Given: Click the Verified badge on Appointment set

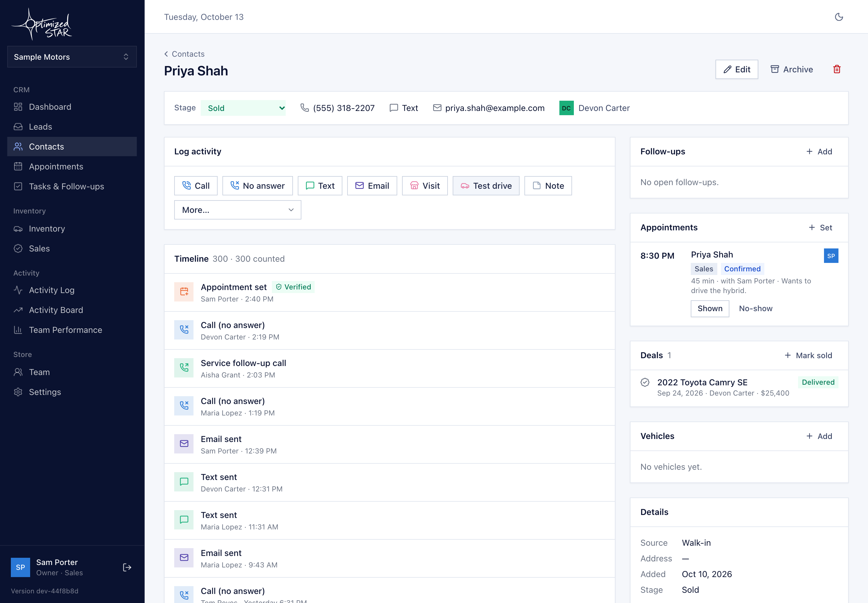Looking at the screenshot, I should (293, 287).
